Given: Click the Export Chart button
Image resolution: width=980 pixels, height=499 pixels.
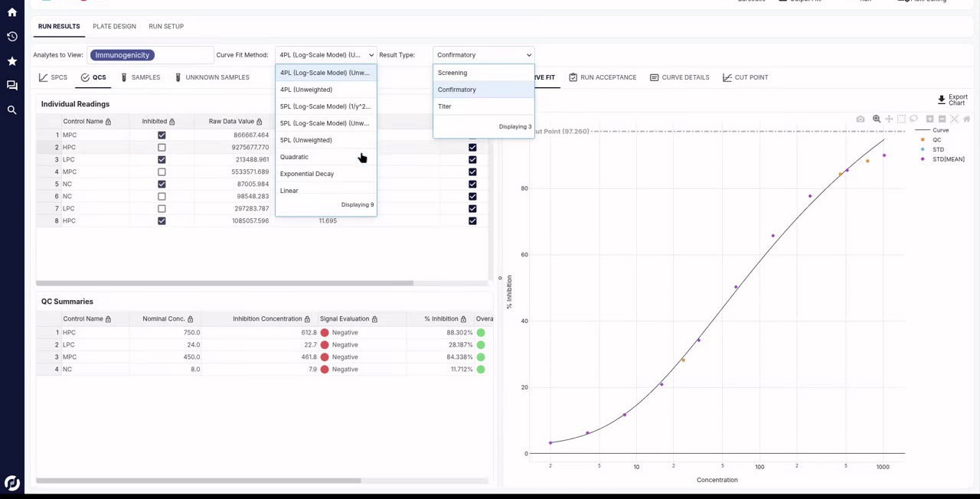Looking at the screenshot, I should (x=952, y=100).
